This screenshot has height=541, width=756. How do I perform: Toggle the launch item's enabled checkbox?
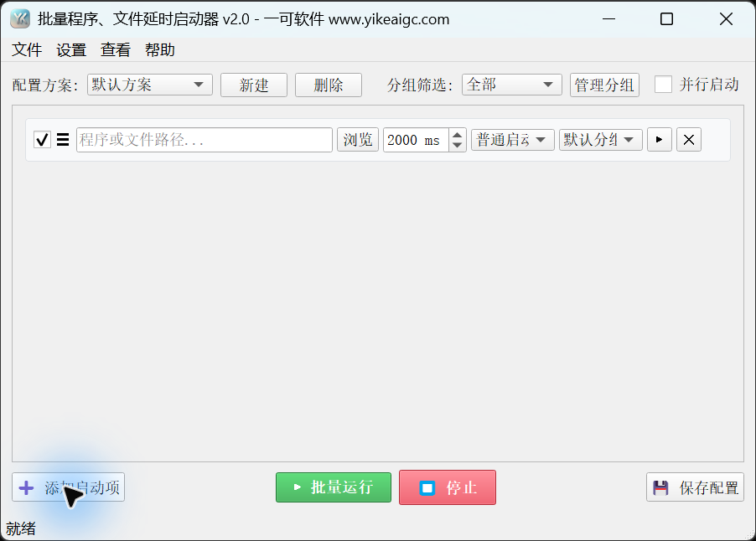pos(42,140)
